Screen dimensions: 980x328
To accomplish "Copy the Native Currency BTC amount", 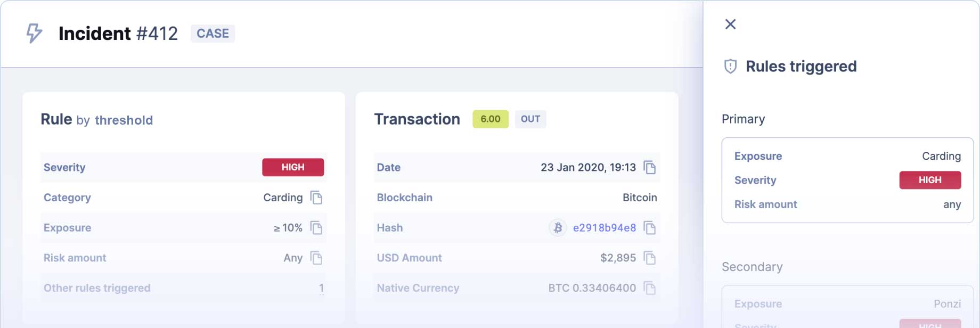I will [649, 288].
